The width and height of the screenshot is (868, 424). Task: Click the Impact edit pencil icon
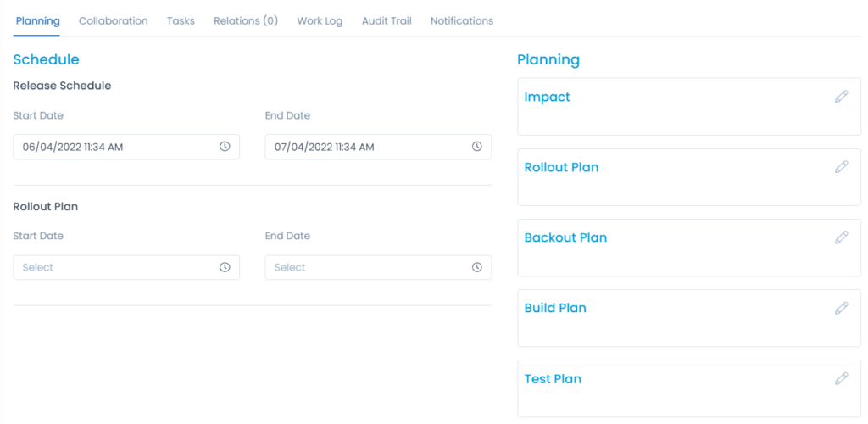click(842, 97)
